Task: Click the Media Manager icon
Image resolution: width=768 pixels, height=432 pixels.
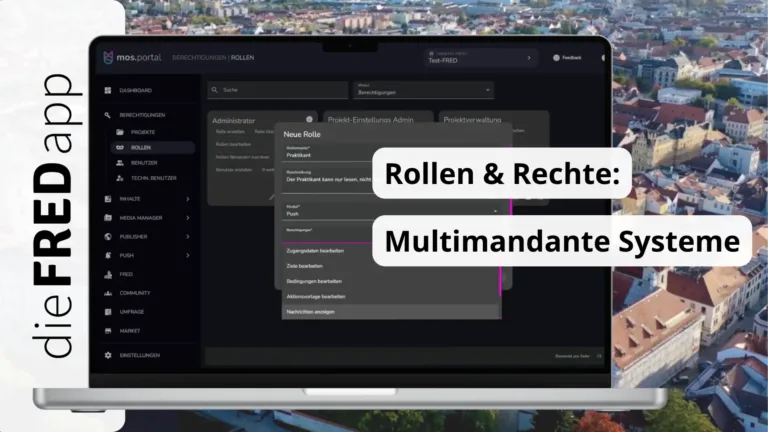Action: click(108, 218)
